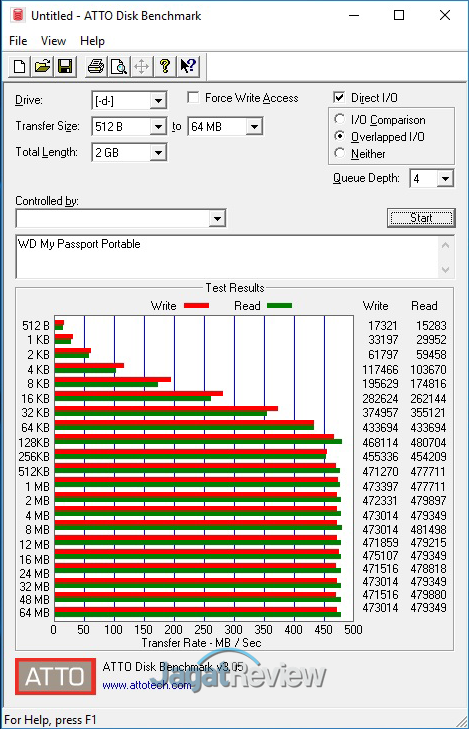This screenshot has height=729, width=469.
Task: Click the 64 MB row label
Action: tap(34, 613)
